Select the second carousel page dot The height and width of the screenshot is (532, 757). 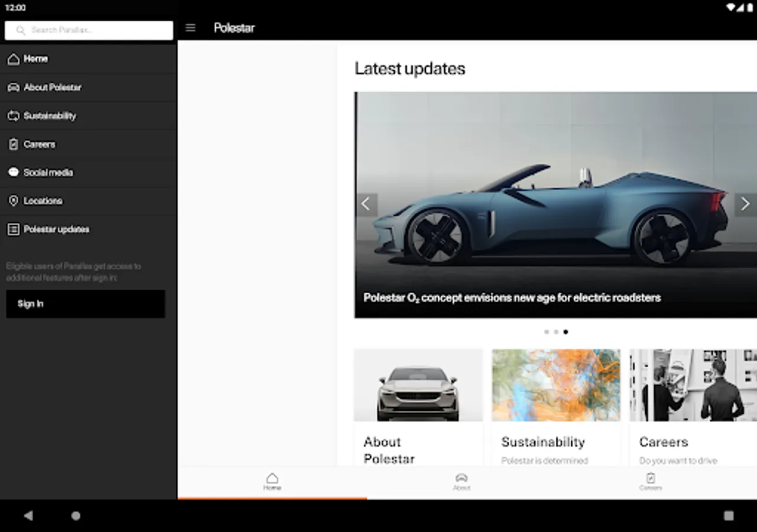coord(556,332)
